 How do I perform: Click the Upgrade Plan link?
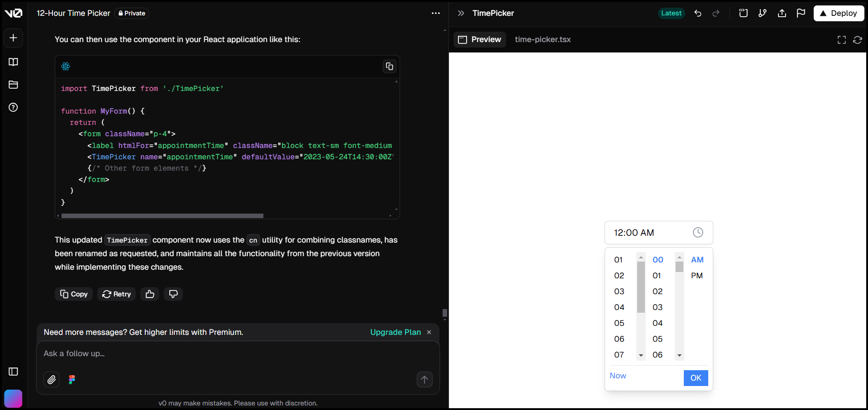(395, 332)
